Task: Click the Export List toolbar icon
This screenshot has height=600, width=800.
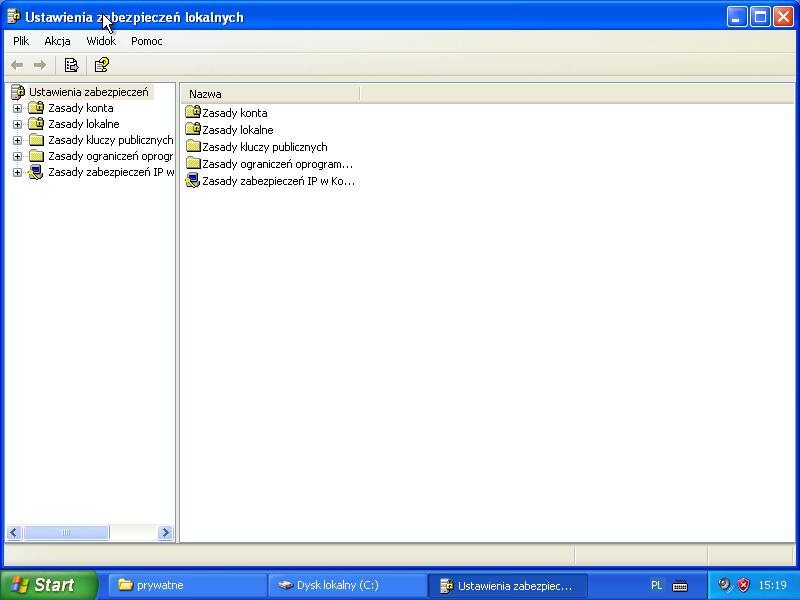Action: pyautogui.click(x=71, y=65)
